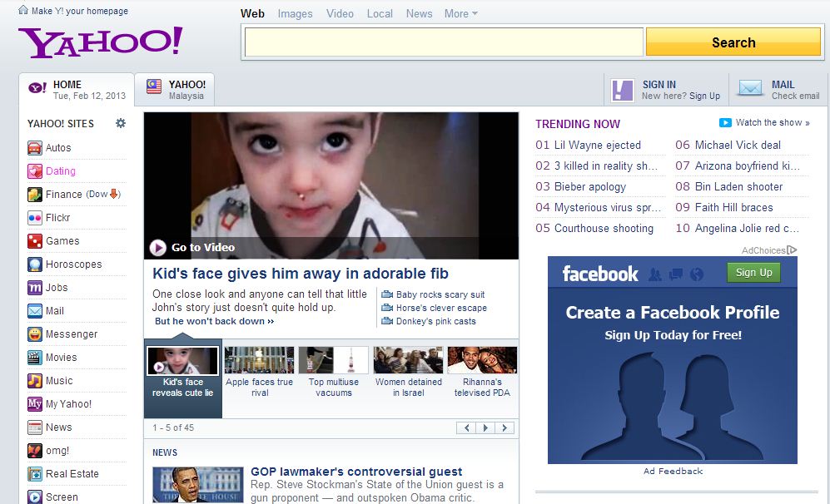Viewport: 830px width, 504px height.
Task: Click the Facebook Sign Up button
Action: [x=753, y=272]
